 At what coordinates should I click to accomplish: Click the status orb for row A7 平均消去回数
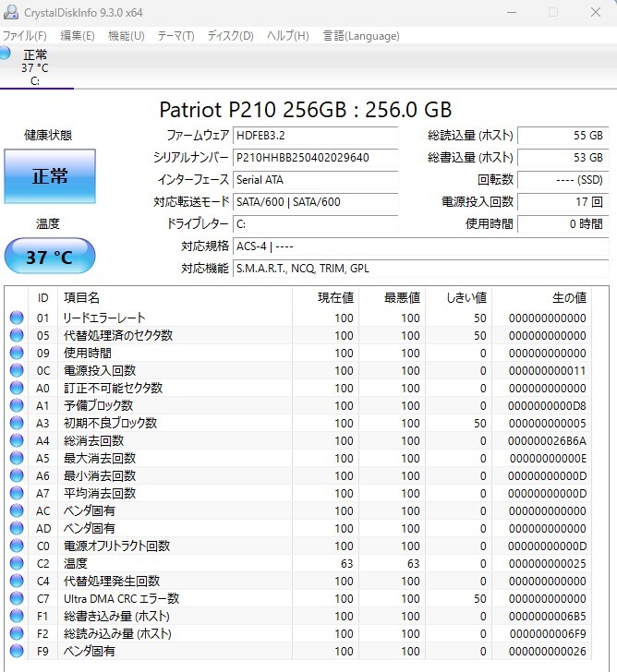[17, 493]
